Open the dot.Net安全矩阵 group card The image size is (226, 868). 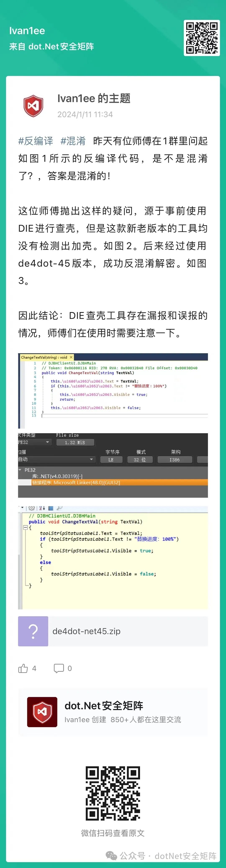coord(113,712)
